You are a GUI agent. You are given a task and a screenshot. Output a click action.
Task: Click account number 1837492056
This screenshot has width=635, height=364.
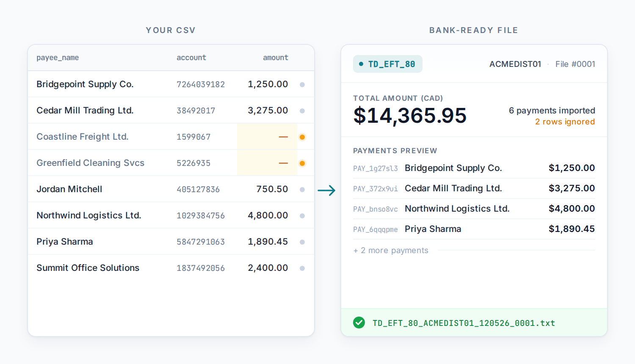pyautogui.click(x=201, y=268)
